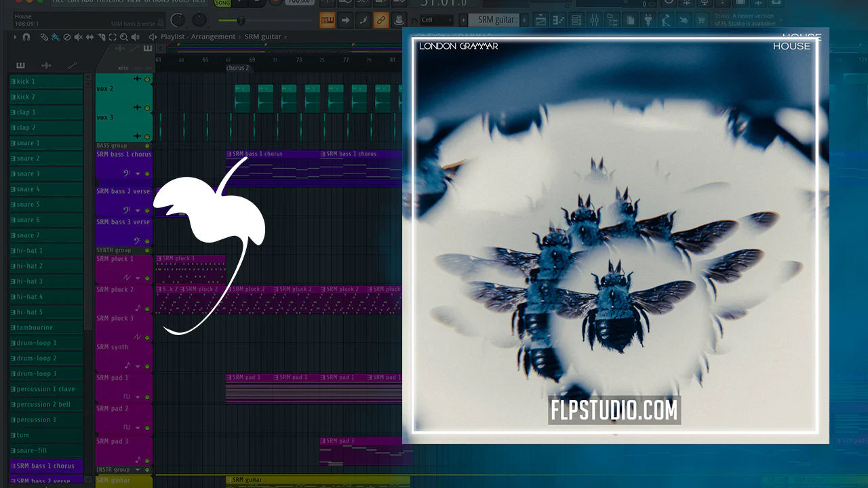Select the Draw pencil tool in playlist toolbar
This screenshot has height=488, width=868.
(x=44, y=37)
